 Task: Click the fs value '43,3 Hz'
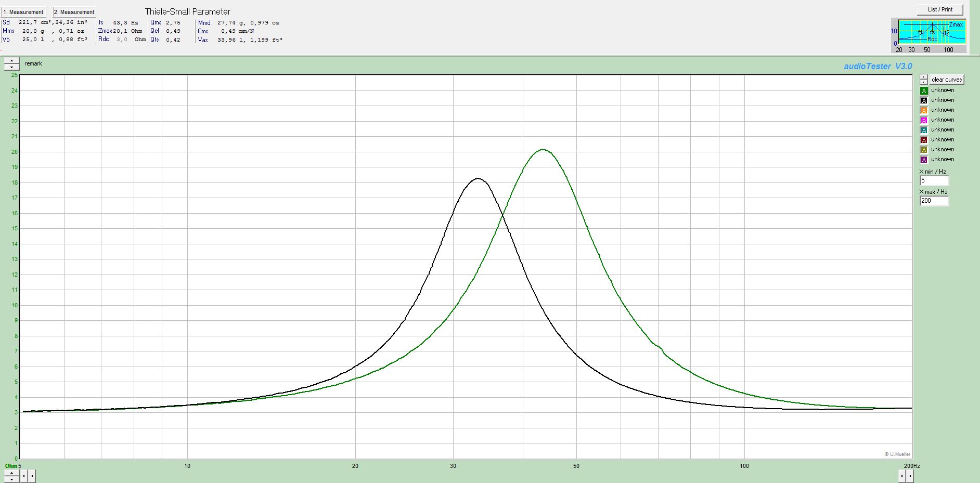pyautogui.click(x=125, y=23)
